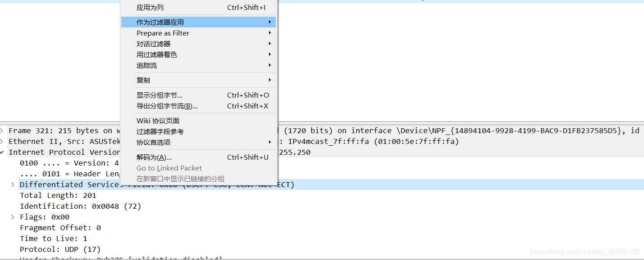Open '作为过滤器应用' submenu

tap(198, 22)
